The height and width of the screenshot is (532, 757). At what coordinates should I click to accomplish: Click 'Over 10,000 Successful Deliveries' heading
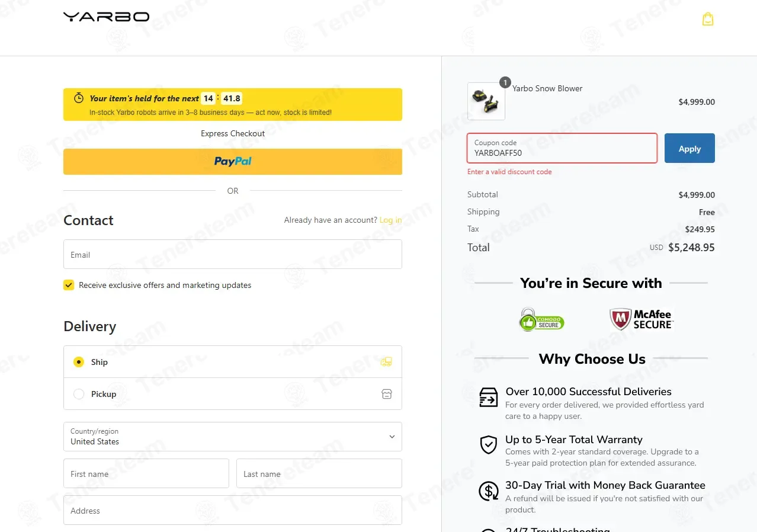coord(588,392)
